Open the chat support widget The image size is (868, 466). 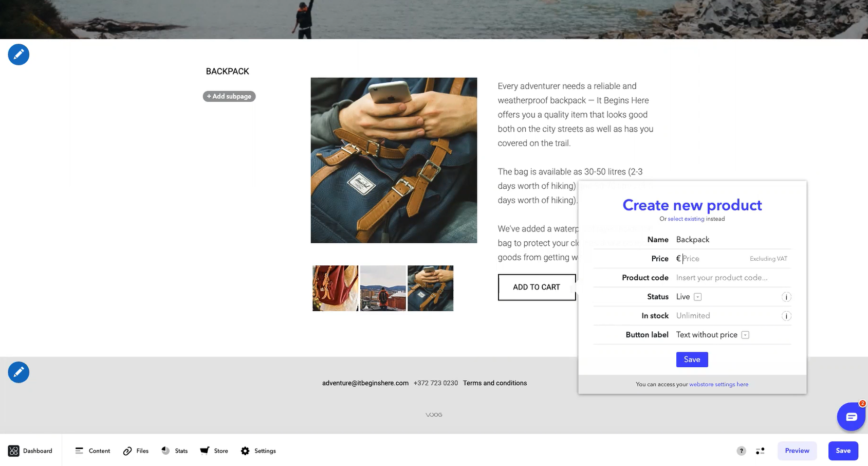point(851,417)
